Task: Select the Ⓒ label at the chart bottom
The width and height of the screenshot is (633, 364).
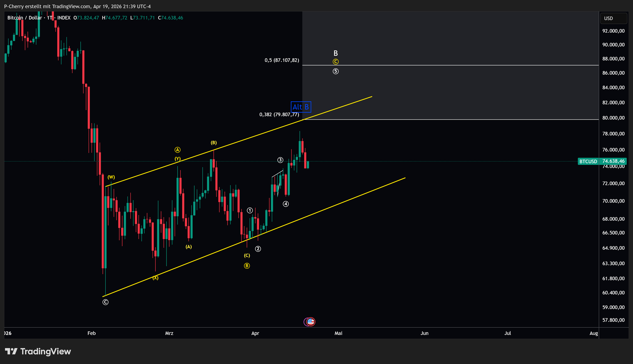Action: pos(105,302)
